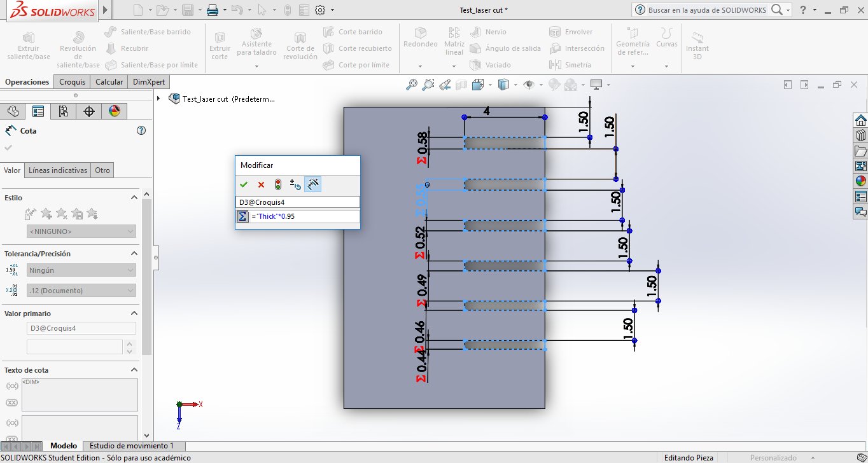Toggle the mark dimension for drawing import button

point(312,184)
